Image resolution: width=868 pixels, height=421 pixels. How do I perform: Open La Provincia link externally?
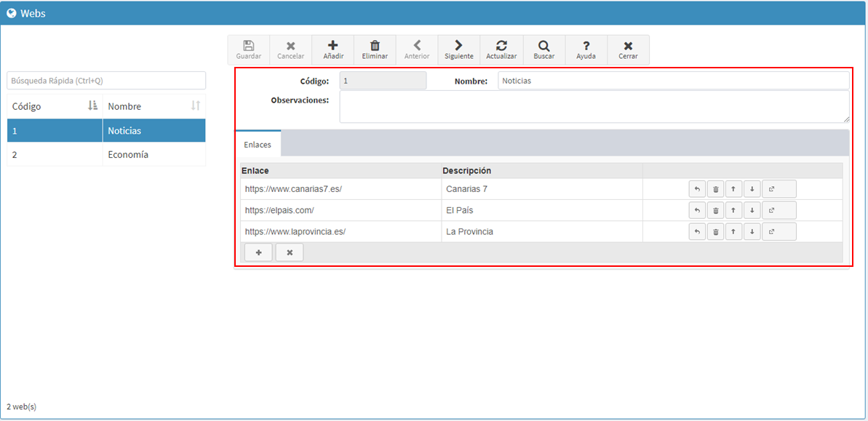tap(779, 232)
